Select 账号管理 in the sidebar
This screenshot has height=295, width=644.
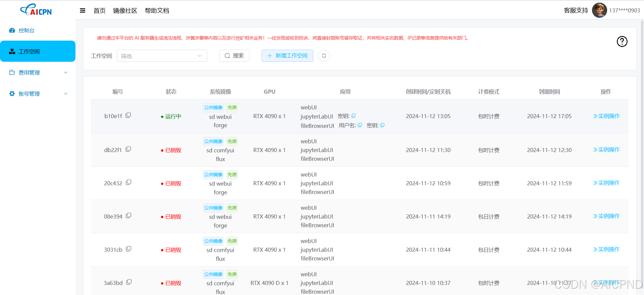click(38, 94)
